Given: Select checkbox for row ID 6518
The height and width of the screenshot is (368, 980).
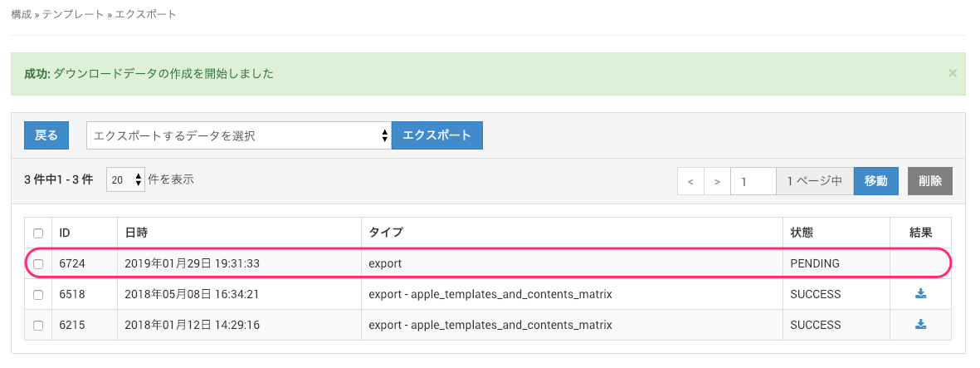Looking at the screenshot, I should (x=38, y=295).
